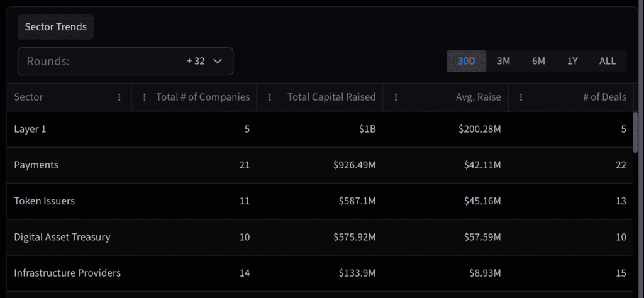Open the Digital Asset Treasury row

62,237
